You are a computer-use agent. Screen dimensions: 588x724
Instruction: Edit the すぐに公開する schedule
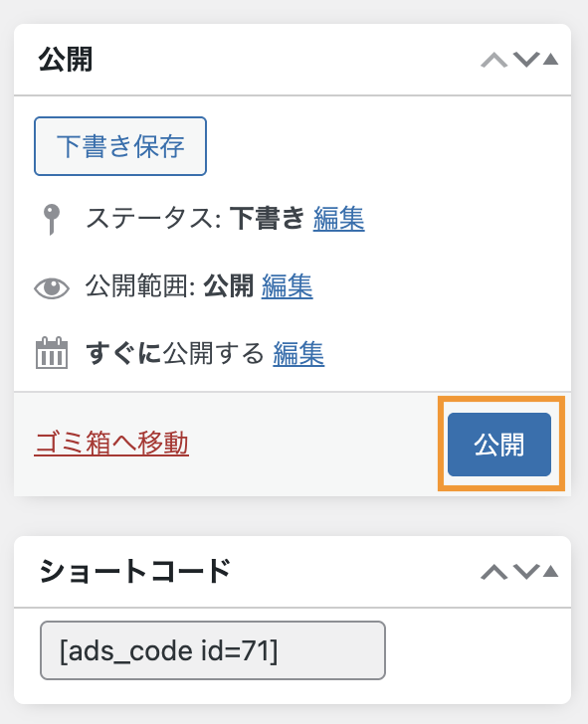click(298, 354)
